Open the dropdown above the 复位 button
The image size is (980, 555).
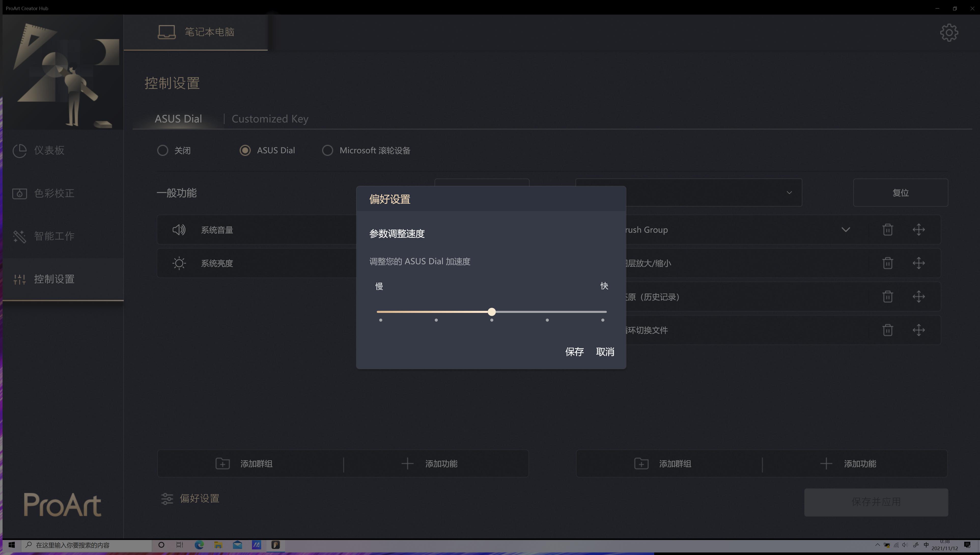[790, 192]
